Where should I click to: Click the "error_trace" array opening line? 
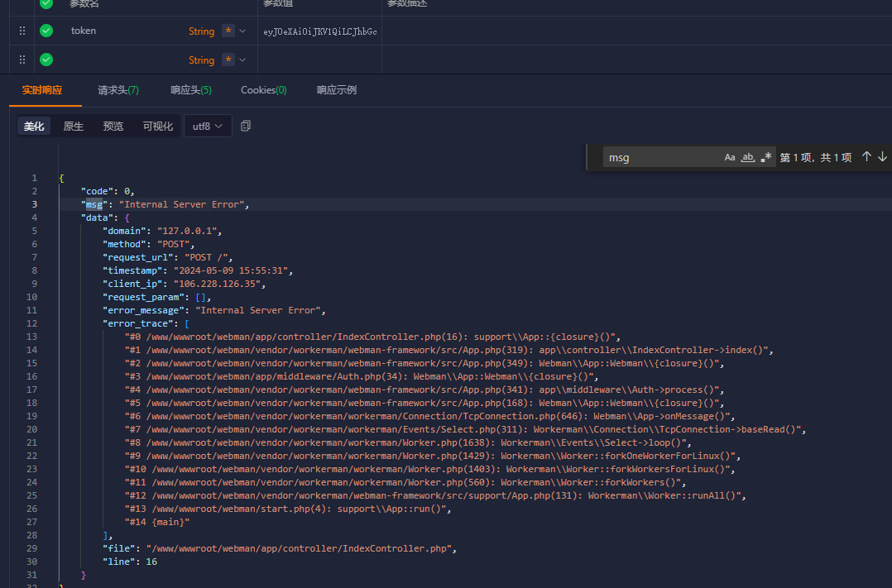146,323
